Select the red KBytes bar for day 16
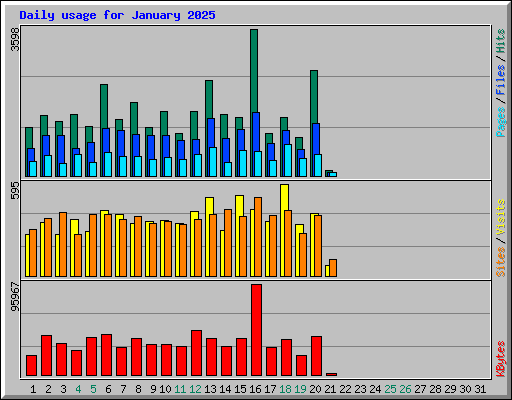Screen dimensions: 512x400 256,330
